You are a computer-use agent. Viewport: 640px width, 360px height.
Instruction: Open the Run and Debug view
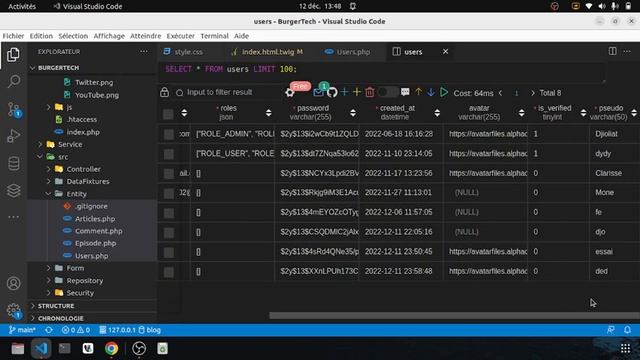13,136
